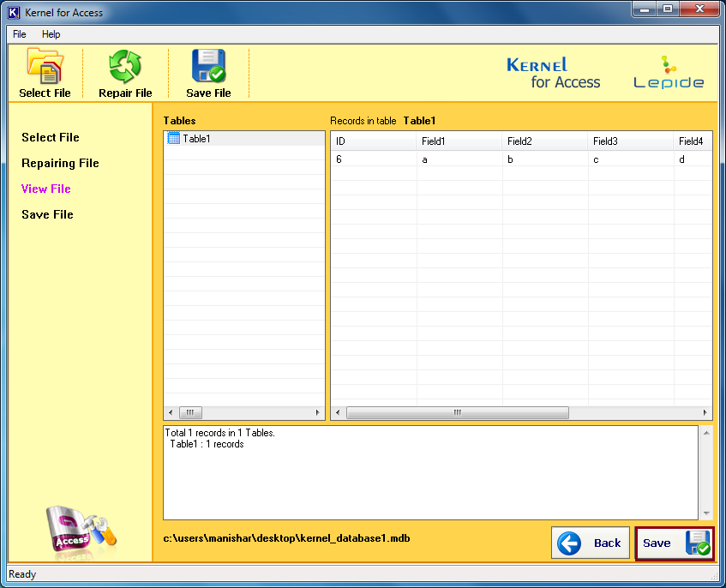Click the Field2 column header
The width and height of the screenshot is (726, 588).
tap(544, 141)
